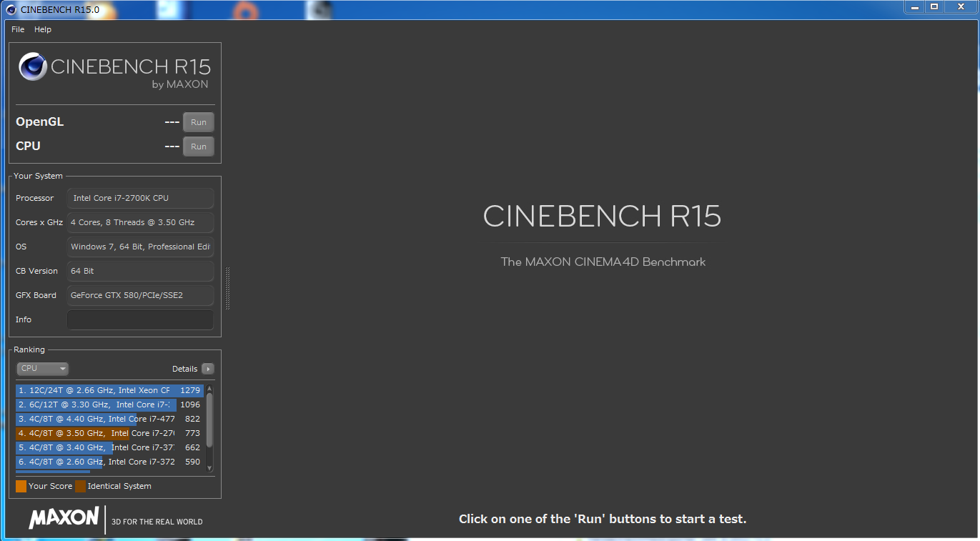Viewport: 980px width, 541px height.
Task: Click the 'Click on one of the Run buttons' hint
Action: tap(603, 519)
